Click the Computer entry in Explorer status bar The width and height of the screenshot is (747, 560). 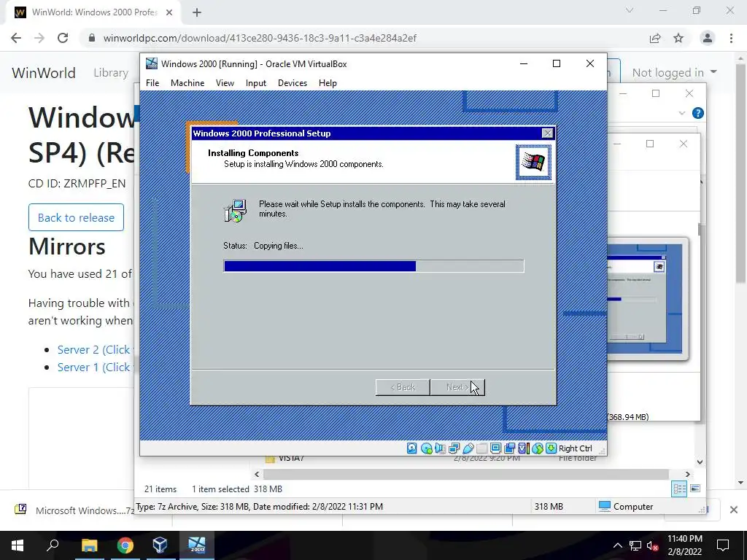coord(625,506)
